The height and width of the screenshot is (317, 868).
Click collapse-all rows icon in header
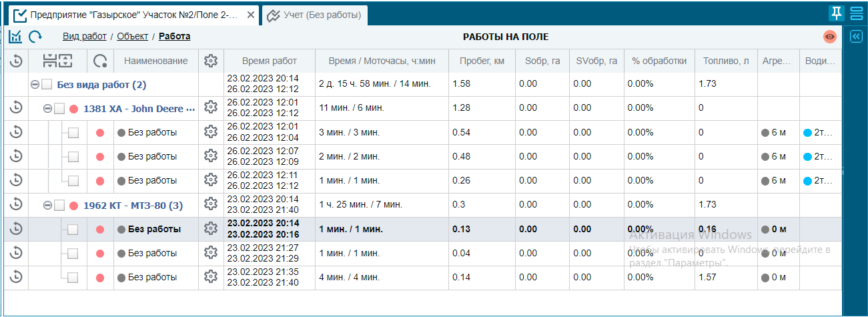click(50, 61)
